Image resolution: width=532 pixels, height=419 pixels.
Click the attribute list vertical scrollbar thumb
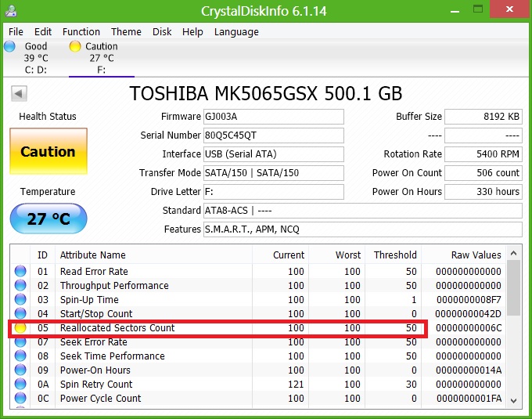pyautogui.click(x=514, y=288)
